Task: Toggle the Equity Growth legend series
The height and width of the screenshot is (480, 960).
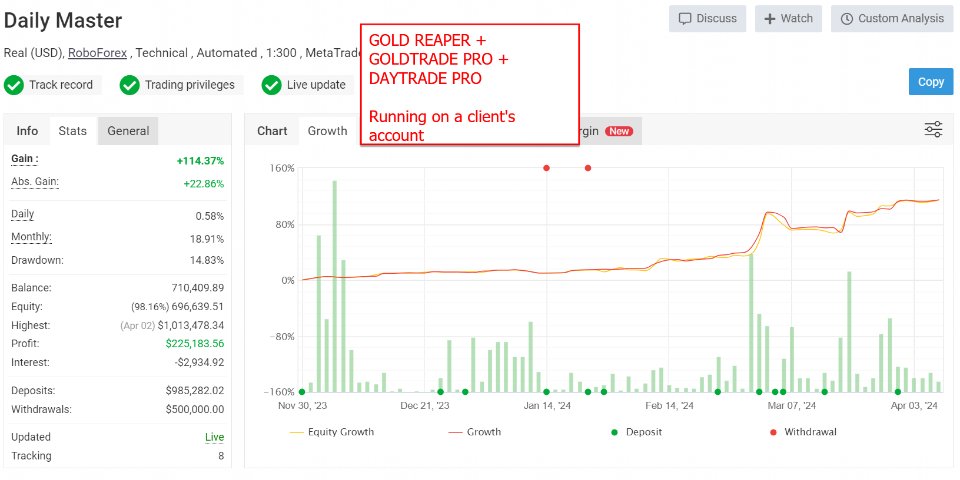Action: (x=332, y=432)
